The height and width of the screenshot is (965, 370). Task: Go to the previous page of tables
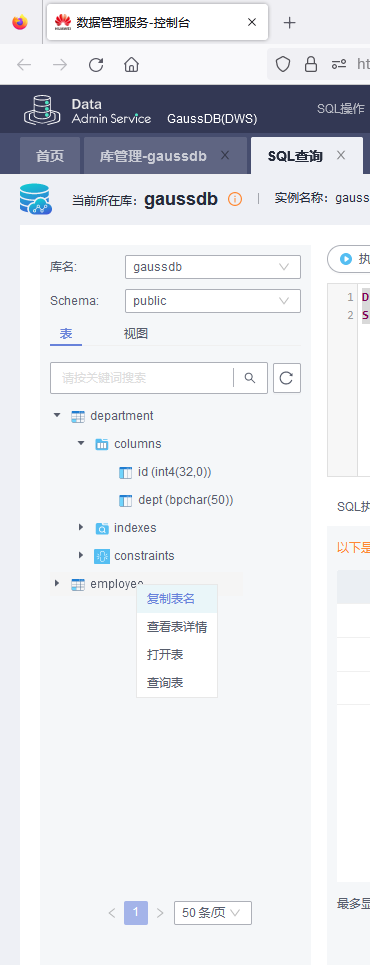111,913
